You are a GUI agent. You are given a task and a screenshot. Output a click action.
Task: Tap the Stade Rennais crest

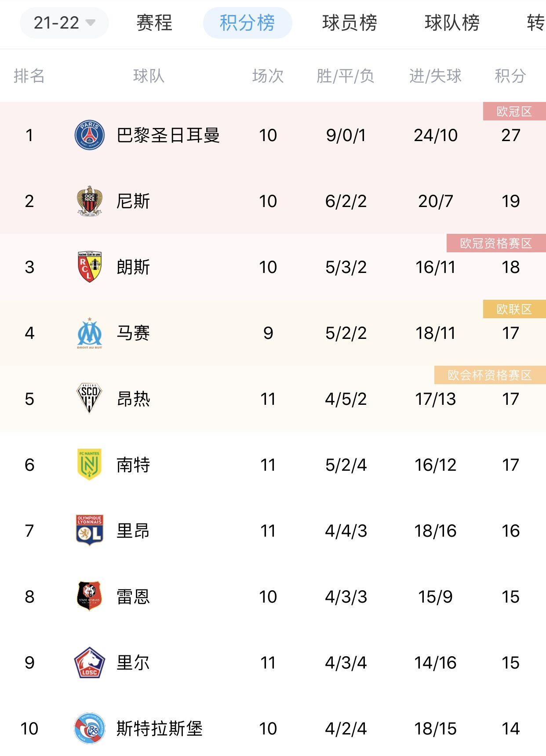coord(90,596)
